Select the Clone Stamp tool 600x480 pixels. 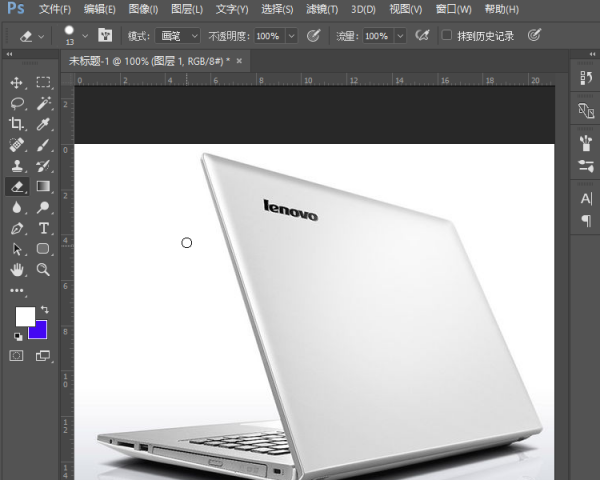pos(16,166)
